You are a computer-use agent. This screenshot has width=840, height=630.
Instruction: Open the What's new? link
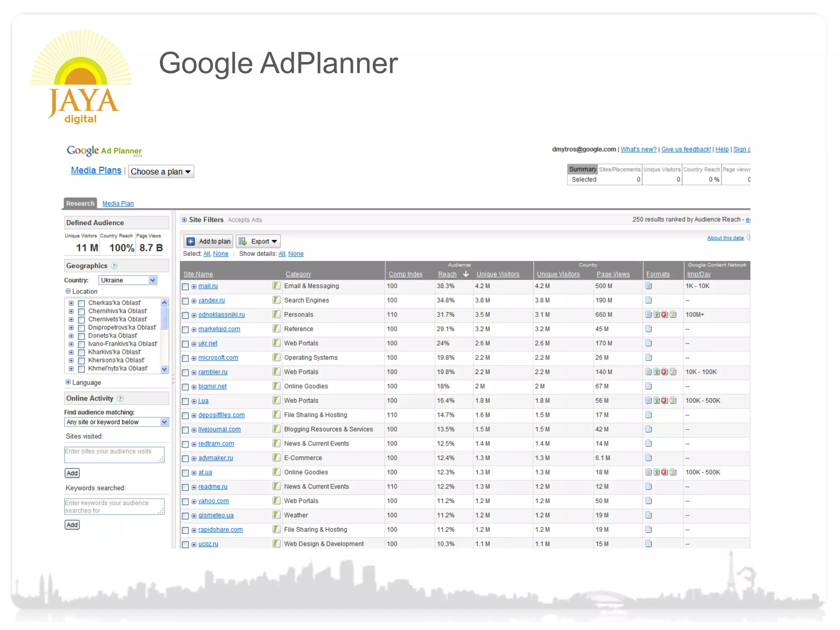639,149
